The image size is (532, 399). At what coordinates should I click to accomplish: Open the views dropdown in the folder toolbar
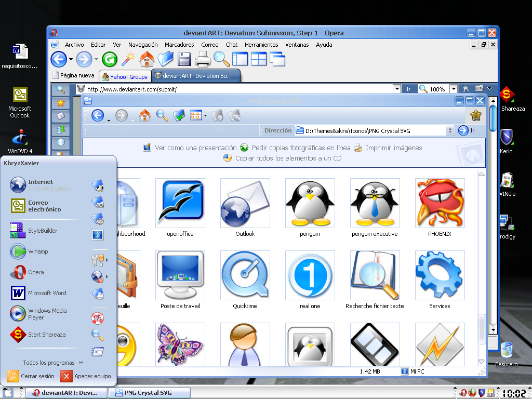click(x=206, y=116)
